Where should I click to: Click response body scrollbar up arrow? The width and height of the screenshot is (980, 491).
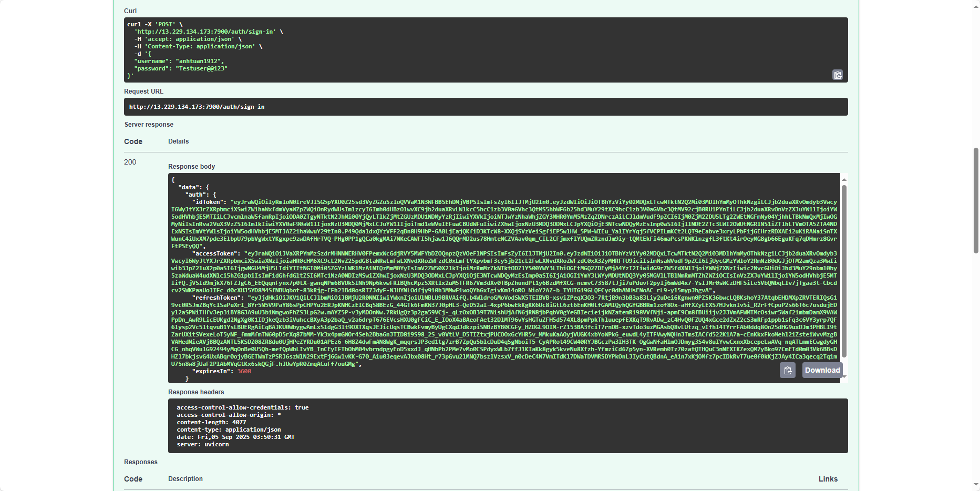(x=844, y=180)
